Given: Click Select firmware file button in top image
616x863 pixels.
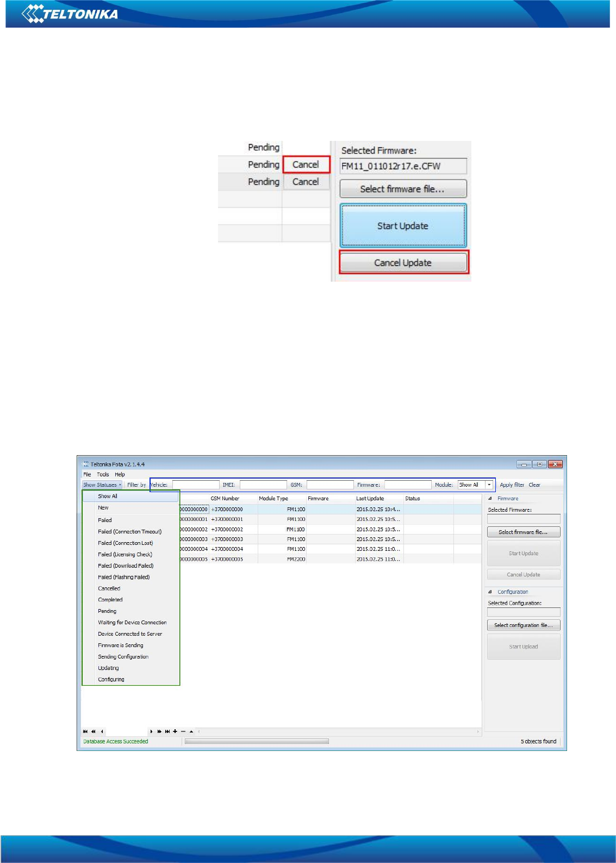Looking at the screenshot, I should click(403, 189).
